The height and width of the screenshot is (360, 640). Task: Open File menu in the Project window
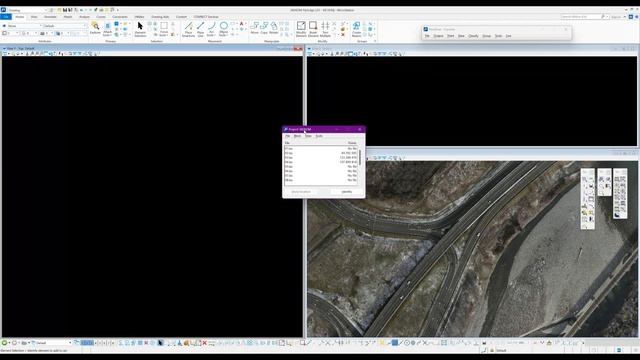click(x=287, y=136)
